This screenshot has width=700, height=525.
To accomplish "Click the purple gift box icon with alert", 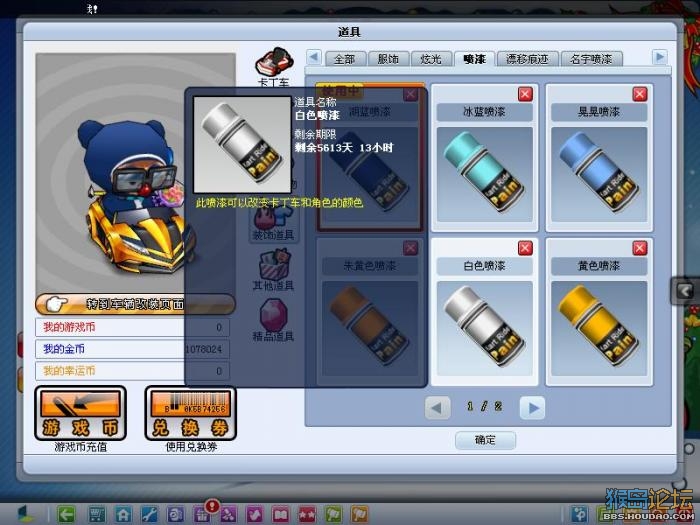I will (x=202, y=514).
